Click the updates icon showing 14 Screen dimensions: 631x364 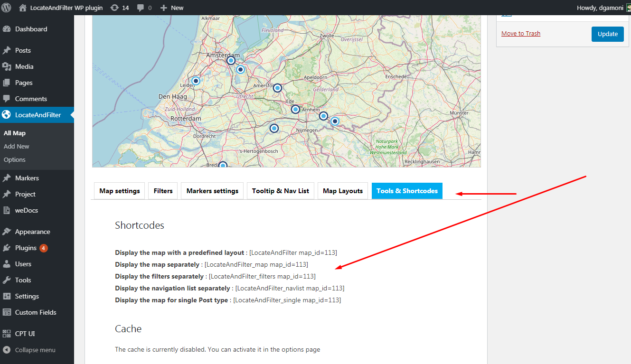point(114,8)
